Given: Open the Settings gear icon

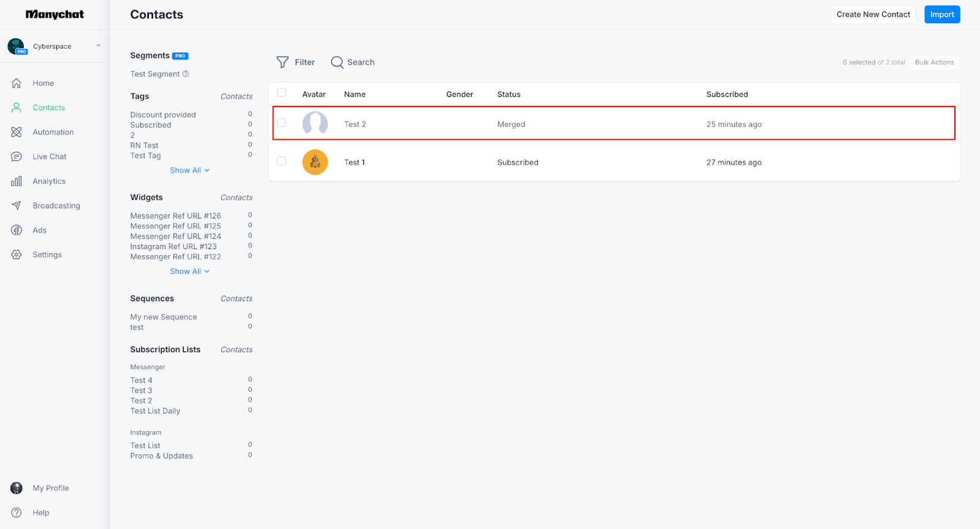Looking at the screenshot, I should tap(17, 255).
